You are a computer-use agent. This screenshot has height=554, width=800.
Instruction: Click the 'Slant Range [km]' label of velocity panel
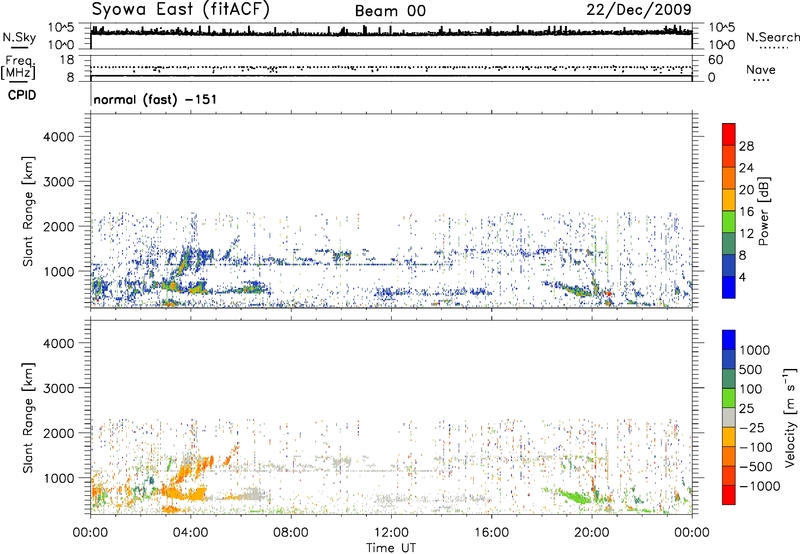pyautogui.click(x=28, y=417)
